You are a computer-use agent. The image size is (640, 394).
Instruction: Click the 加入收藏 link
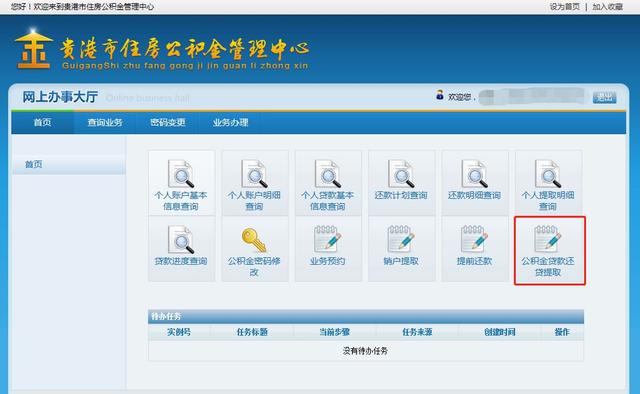pyautogui.click(x=607, y=7)
